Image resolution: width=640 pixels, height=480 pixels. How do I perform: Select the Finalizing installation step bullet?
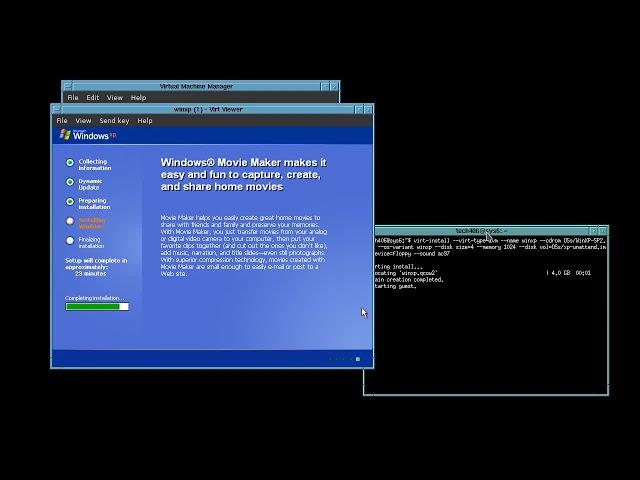[x=70, y=241]
